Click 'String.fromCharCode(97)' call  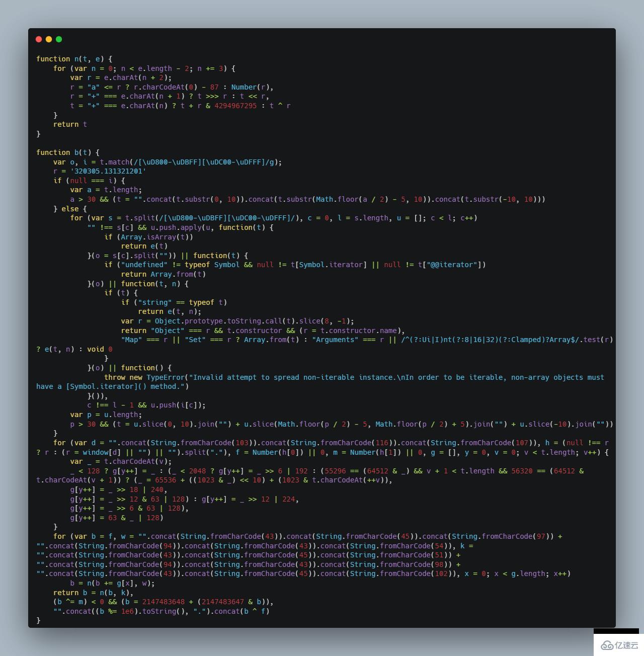click(500, 536)
